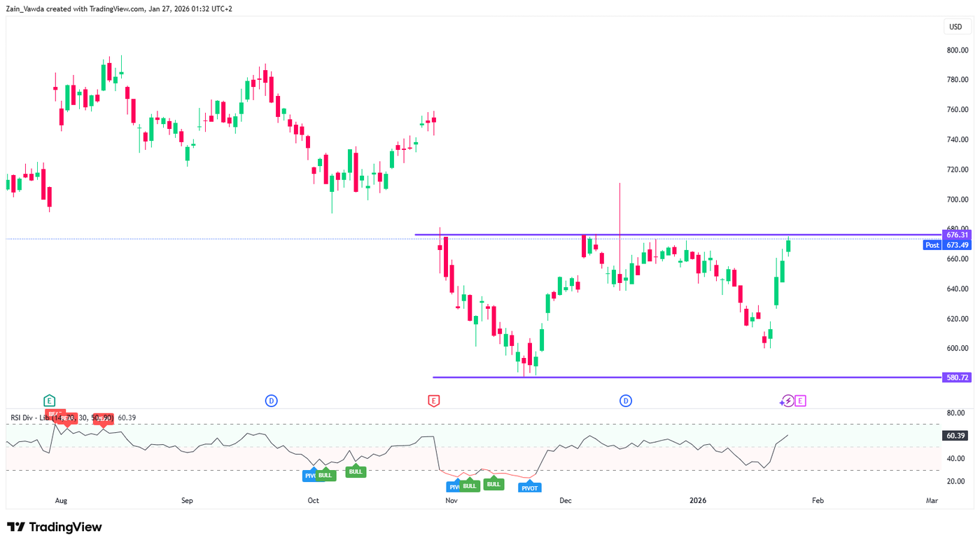
Task: Click the Zain_Vawda created with TradingView.com header text
Action: (x=119, y=8)
